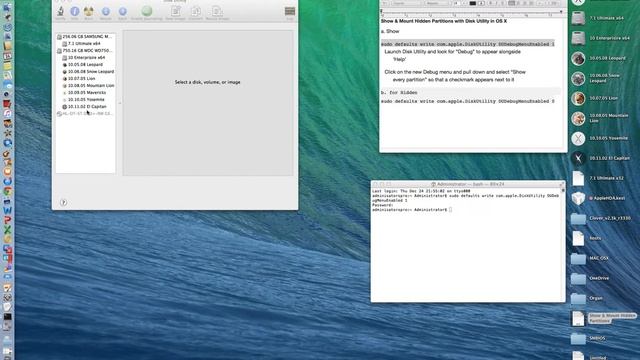This screenshot has height=360, width=640.
Task: Click the Help question mark button in Disk Utility
Action: pos(63,202)
